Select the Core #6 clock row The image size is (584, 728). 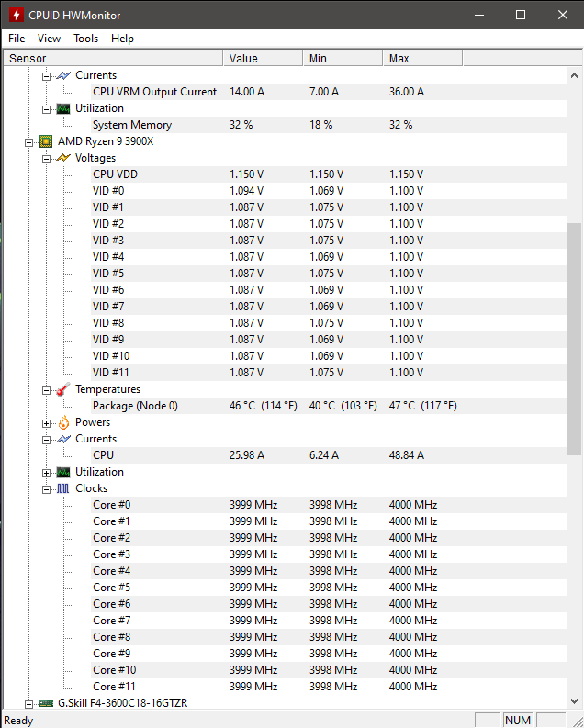tap(329, 604)
